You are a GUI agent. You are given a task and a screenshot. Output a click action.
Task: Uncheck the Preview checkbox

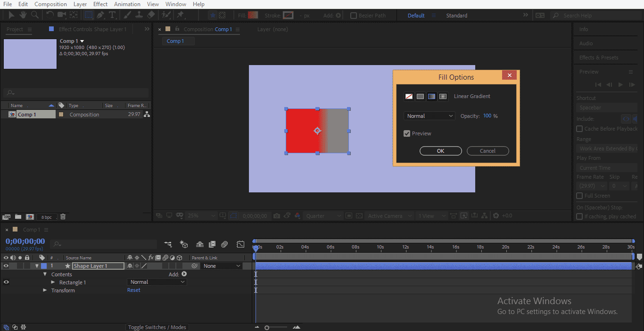(x=407, y=133)
